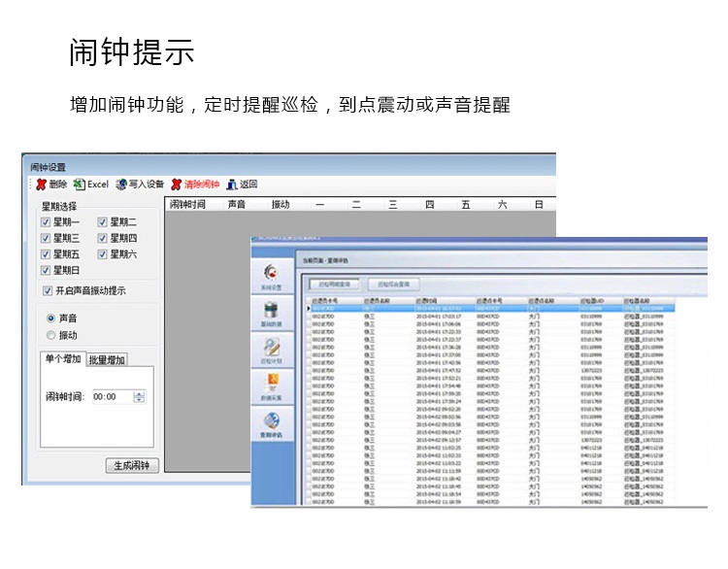The width and height of the screenshot is (728, 569).
Task: Open 系统设置 in the sidebar
Action: pyautogui.click(x=273, y=275)
